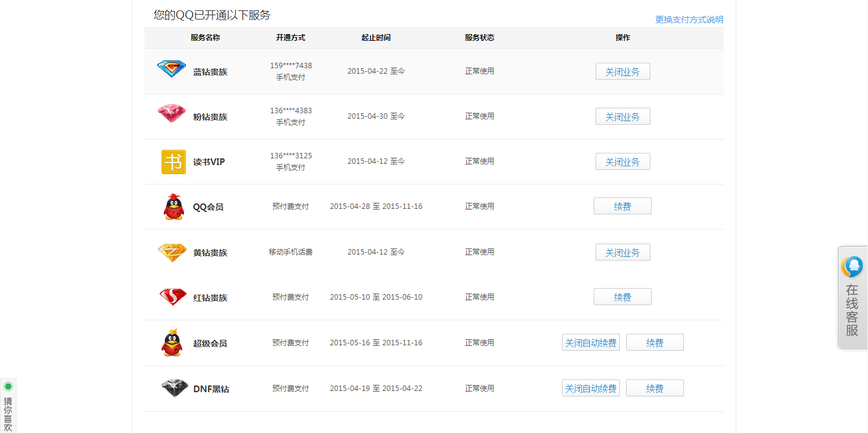Click the penguin icon for QQ会员
868x433 pixels.
tap(174, 207)
